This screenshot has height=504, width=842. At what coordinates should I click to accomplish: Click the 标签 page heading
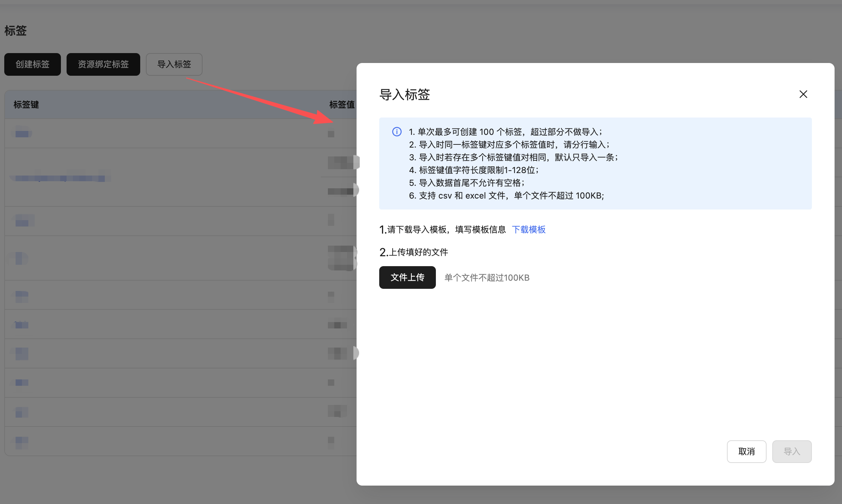[16, 31]
